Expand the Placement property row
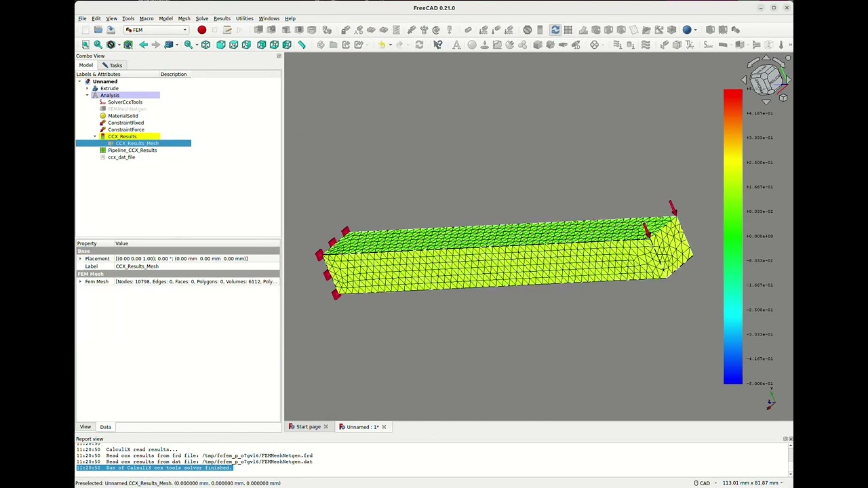Screen dimensions: 868x488 point(80,259)
